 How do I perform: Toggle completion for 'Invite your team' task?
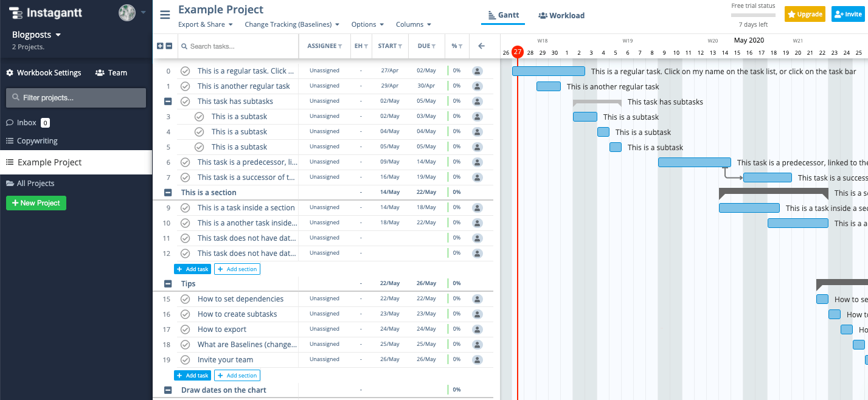(x=186, y=359)
